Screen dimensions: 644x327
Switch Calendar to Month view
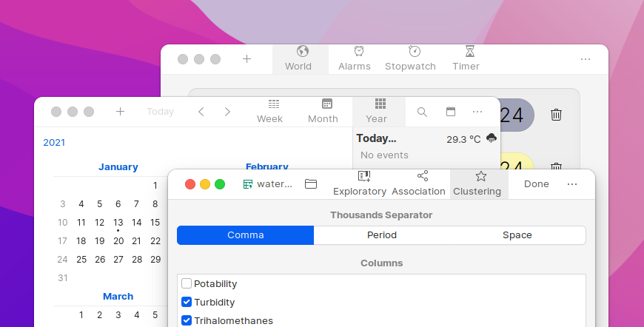tap(323, 112)
